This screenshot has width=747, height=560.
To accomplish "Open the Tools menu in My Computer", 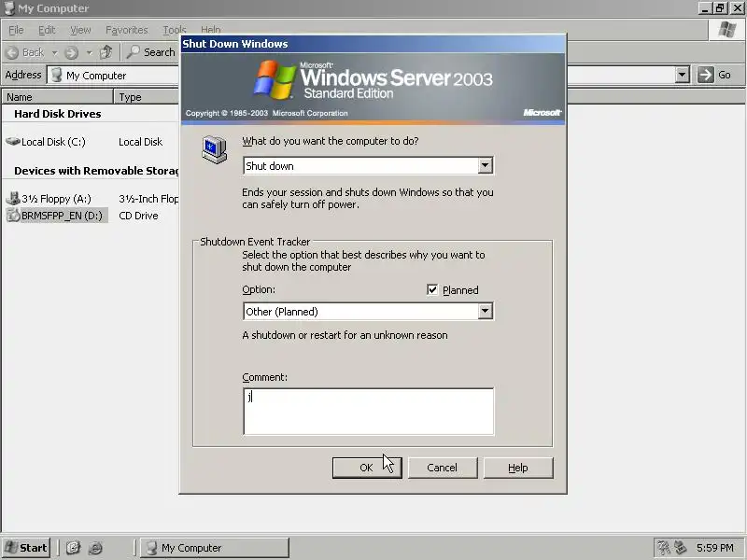I will 174,30.
